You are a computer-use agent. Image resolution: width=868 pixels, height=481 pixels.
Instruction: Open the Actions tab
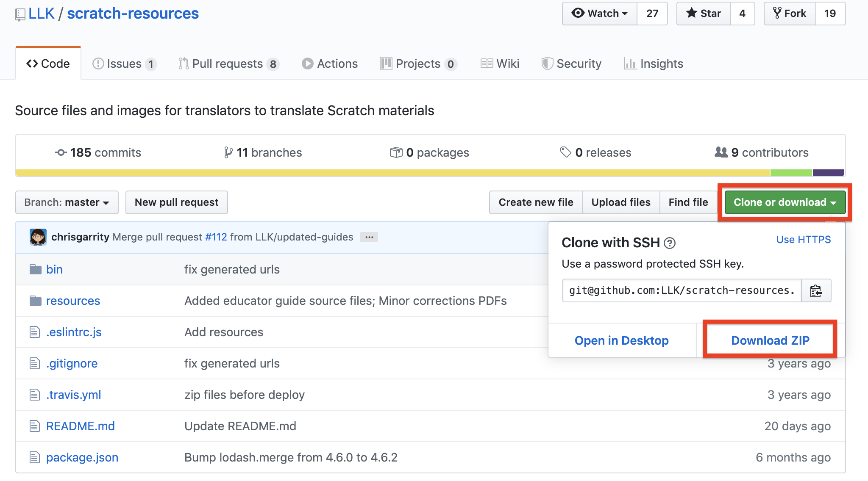point(330,64)
